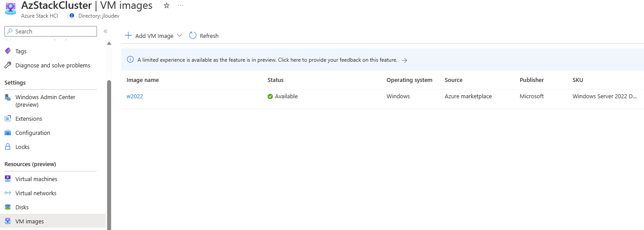
Task: Click the sidebar scrollbar thumb
Action: coord(109,154)
